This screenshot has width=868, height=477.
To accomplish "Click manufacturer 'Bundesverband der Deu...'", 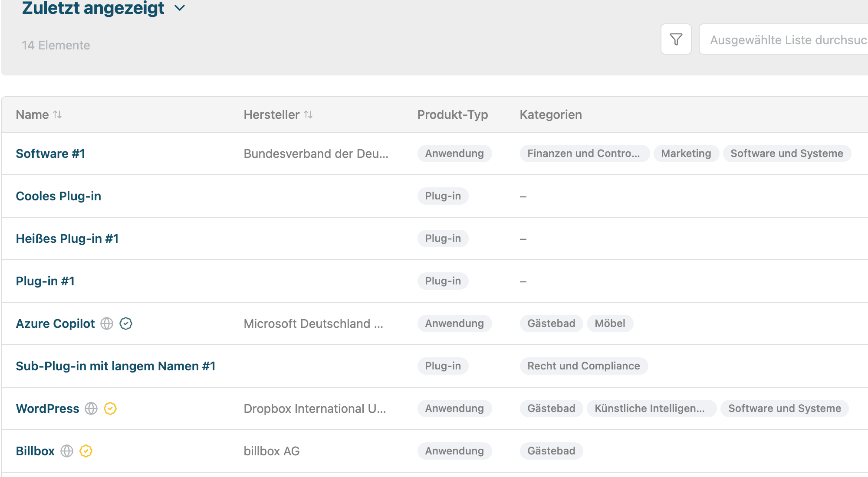I will click(316, 154).
